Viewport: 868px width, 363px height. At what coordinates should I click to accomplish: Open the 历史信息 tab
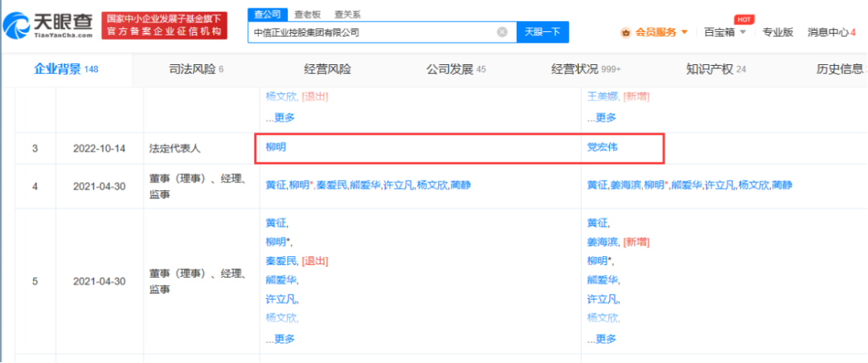839,70
